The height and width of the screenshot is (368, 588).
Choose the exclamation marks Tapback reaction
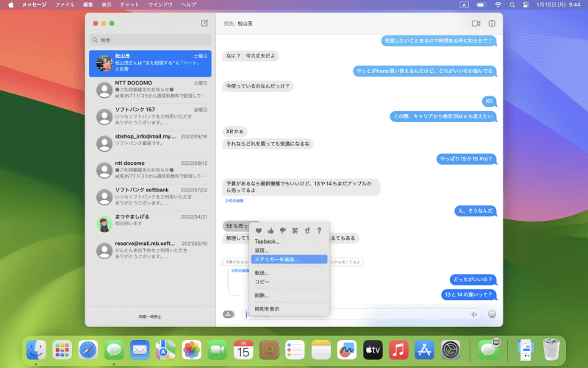[x=307, y=230]
